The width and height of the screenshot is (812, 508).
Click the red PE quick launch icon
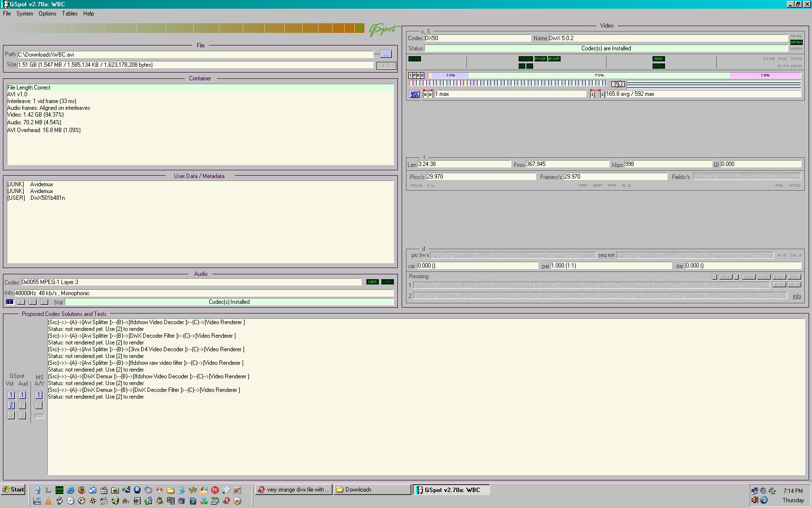[x=215, y=490]
